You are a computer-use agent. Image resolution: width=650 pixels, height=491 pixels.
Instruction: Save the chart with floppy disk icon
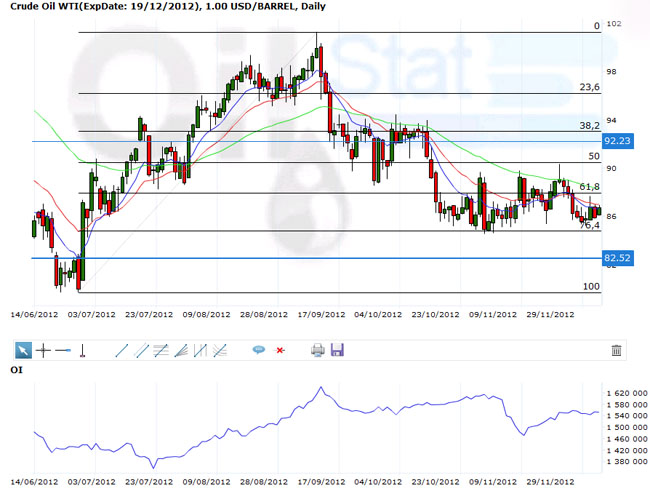point(337,350)
